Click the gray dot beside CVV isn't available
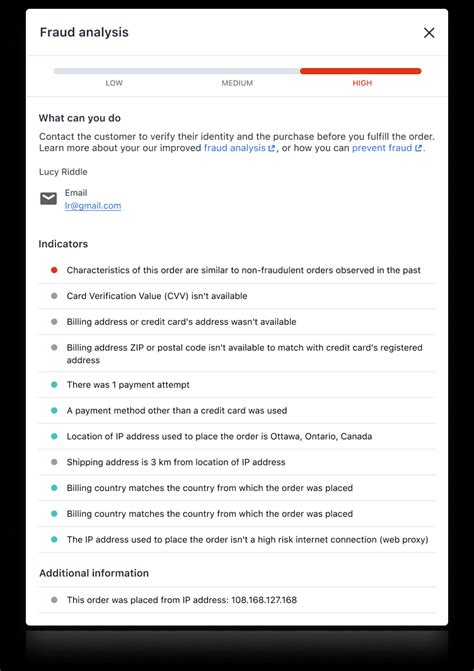Screen dimensions: 474x671 [x=54, y=296]
